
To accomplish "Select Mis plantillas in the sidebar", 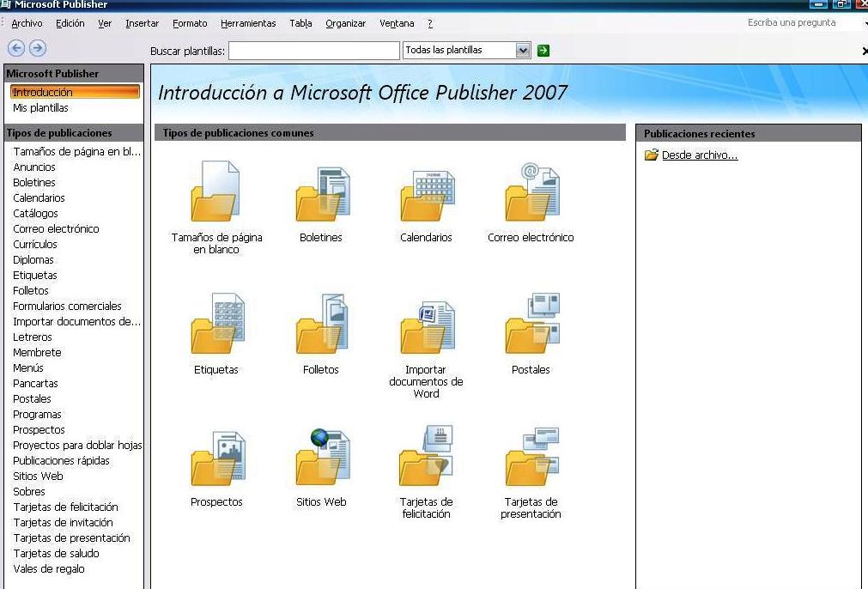I will [x=40, y=108].
